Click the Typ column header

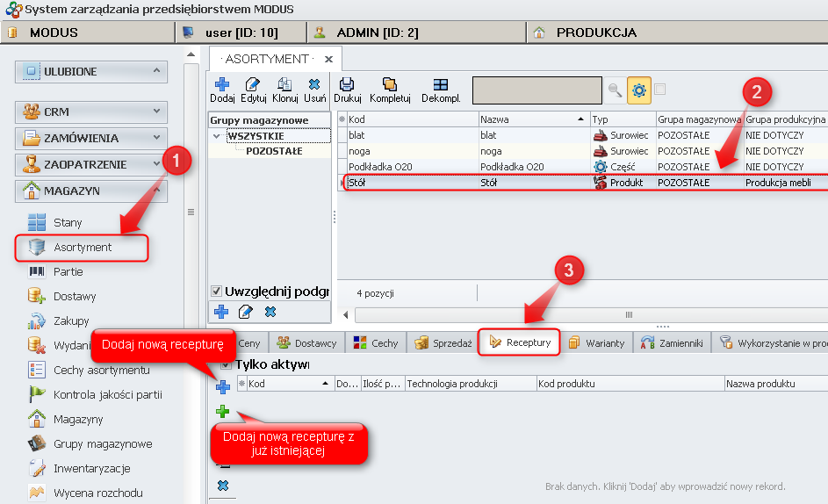click(623, 119)
